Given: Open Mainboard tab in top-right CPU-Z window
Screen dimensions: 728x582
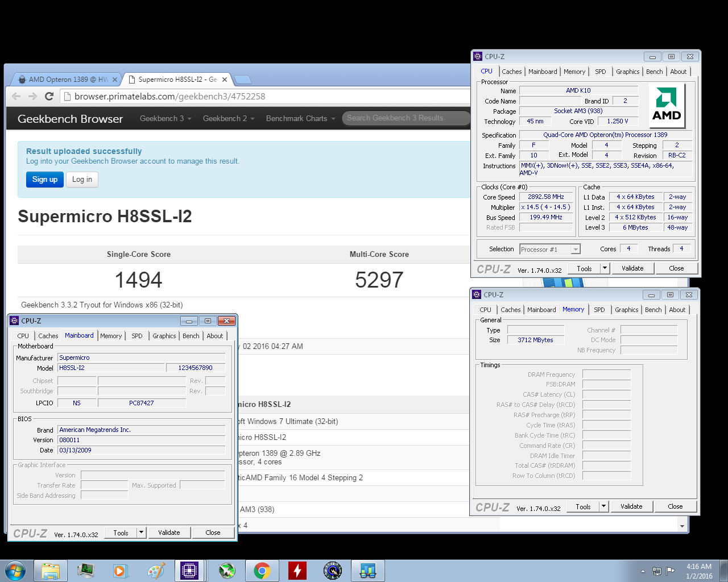Looking at the screenshot, I should click(x=543, y=72).
